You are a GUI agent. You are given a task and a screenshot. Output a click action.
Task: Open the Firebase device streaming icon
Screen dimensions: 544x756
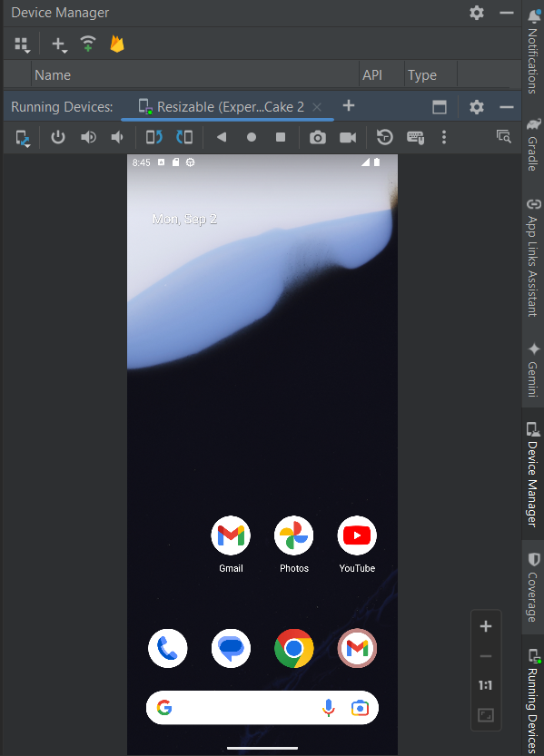pos(117,44)
